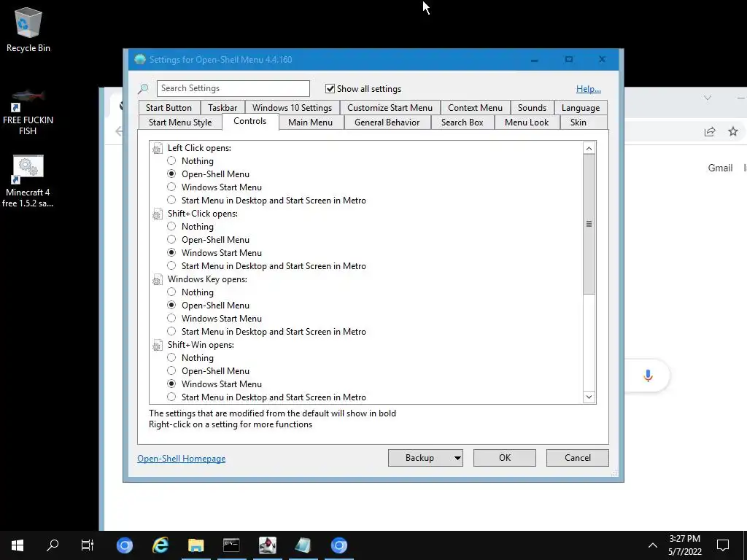Open the Customize Start Menu tab
Viewport: 747px width, 560px height.
coord(390,108)
